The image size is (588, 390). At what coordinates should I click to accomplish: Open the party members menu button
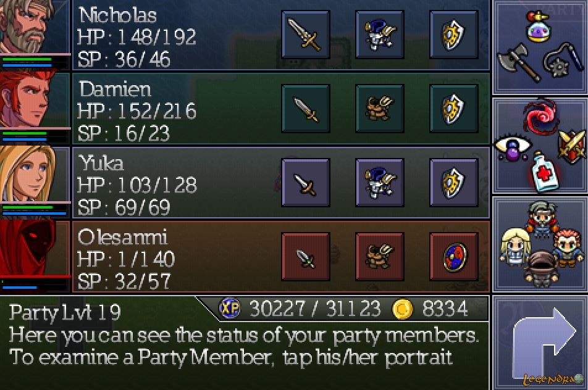coord(540,244)
